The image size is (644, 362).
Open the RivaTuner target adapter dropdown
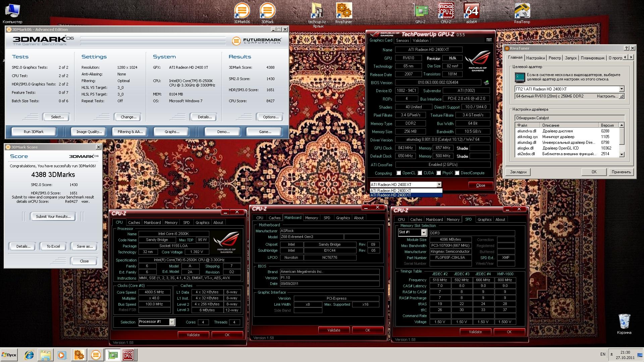621,89
